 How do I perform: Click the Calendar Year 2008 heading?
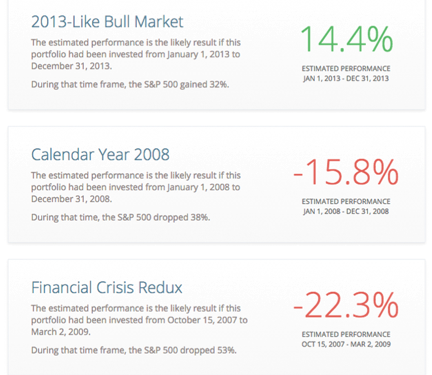pos(100,155)
